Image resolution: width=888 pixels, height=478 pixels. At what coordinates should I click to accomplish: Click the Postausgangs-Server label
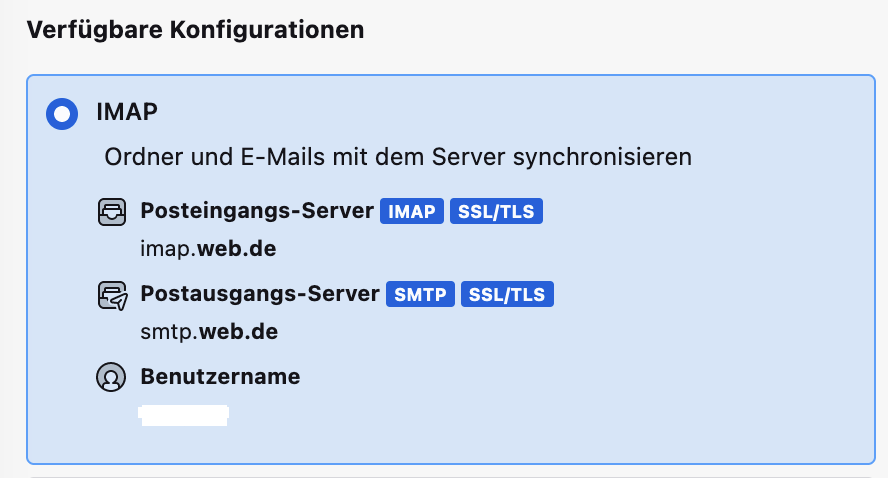click(260, 295)
